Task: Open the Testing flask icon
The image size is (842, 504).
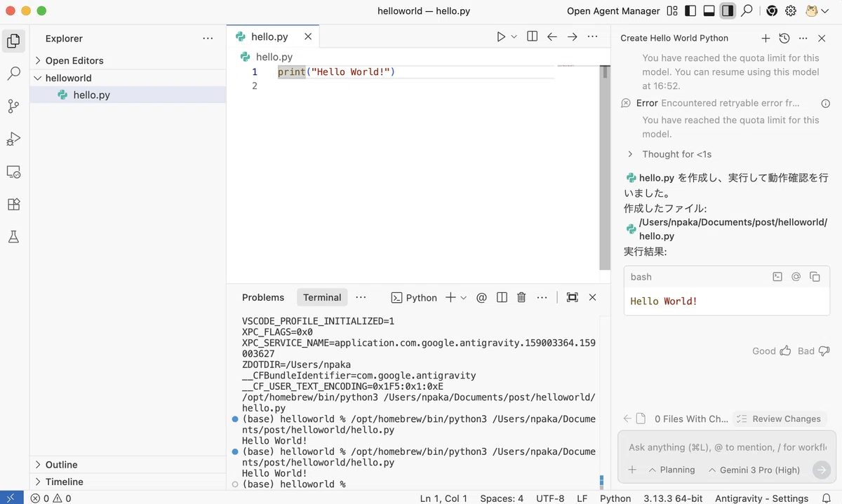Action: tap(13, 237)
